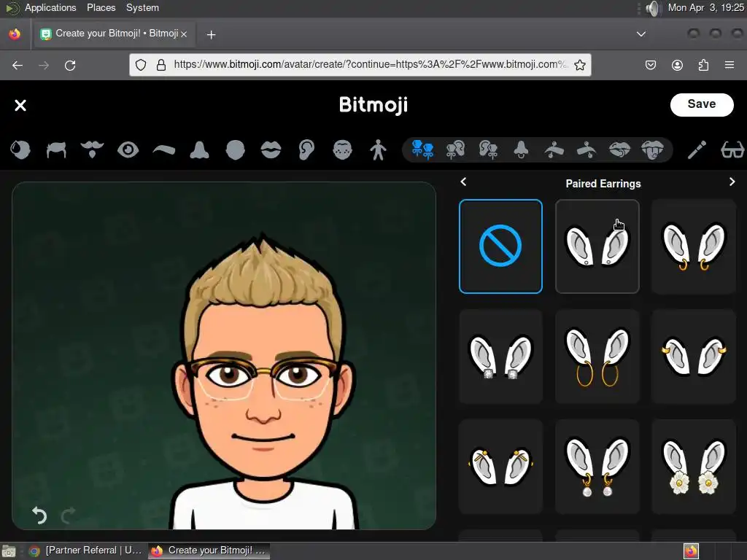Save the Bitmoji avatar
This screenshot has width=747, height=560.
coord(702,104)
